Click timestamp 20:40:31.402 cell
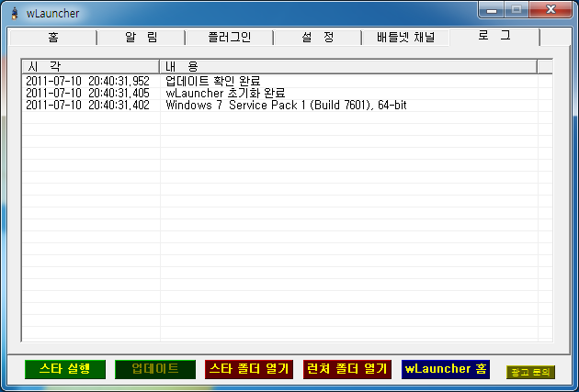Image resolution: width=579 pixels, height=392 pixels. [87, 105]
